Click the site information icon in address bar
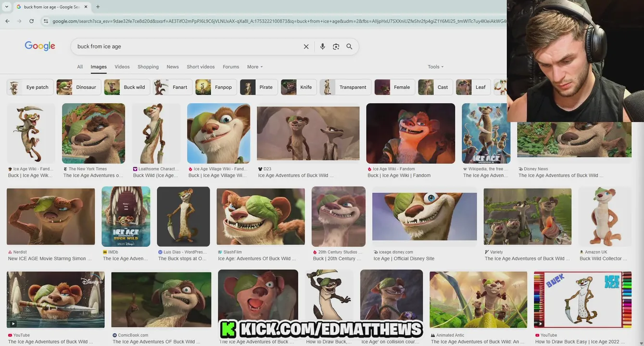 tap(46, 21)
